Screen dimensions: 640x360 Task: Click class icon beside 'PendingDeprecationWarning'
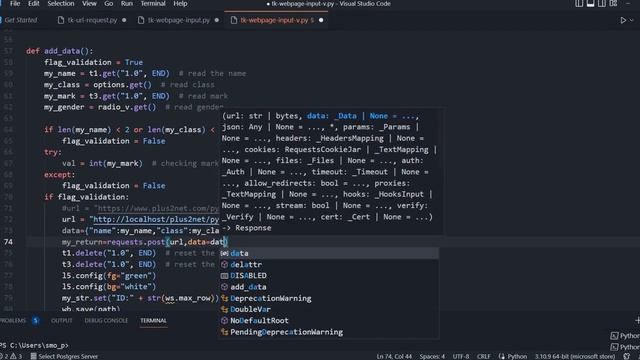[224, 332]
